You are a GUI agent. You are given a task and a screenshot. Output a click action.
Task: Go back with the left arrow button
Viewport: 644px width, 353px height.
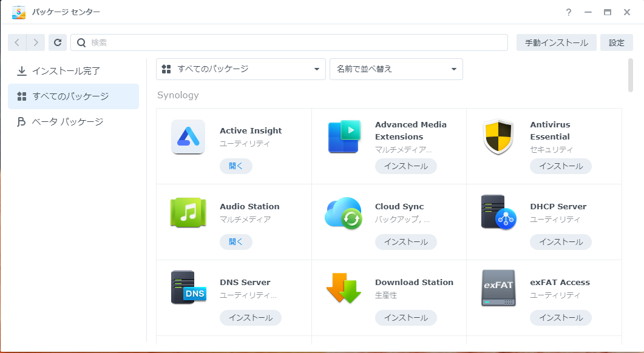pyautogui.click(x=17, y=42)
